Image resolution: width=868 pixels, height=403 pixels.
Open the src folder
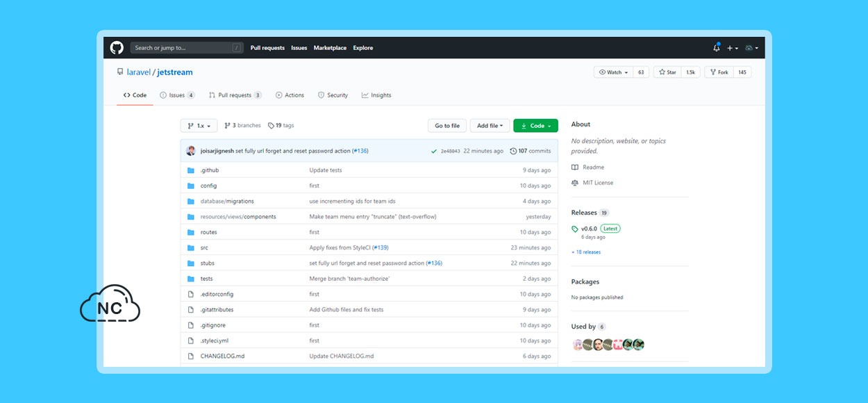click(204, 248)
